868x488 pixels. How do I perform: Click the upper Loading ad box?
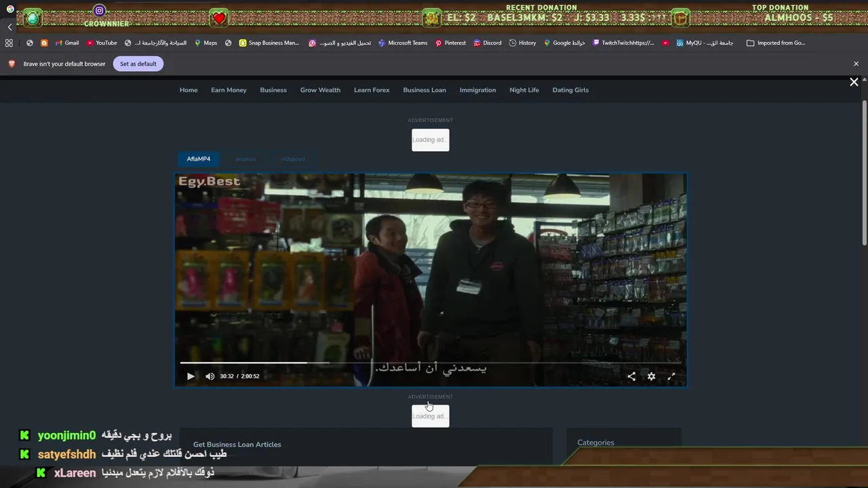pyautogui.click(x=431, y=140)
